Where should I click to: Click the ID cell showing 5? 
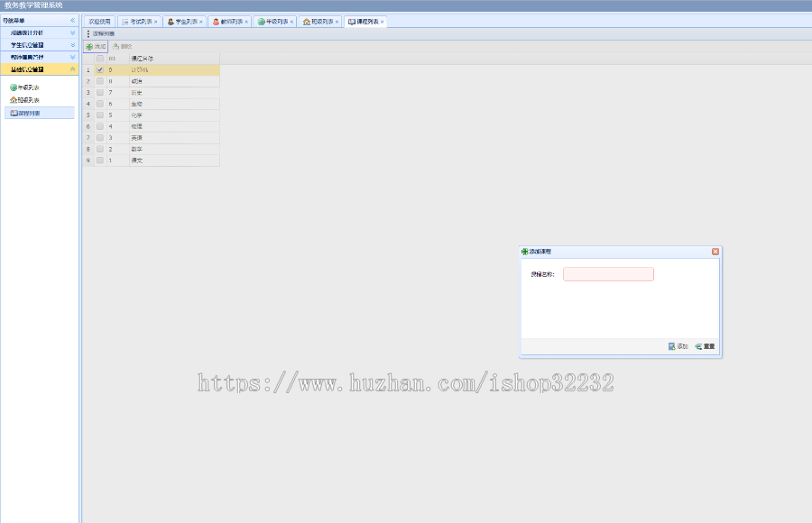pos(117,115)
